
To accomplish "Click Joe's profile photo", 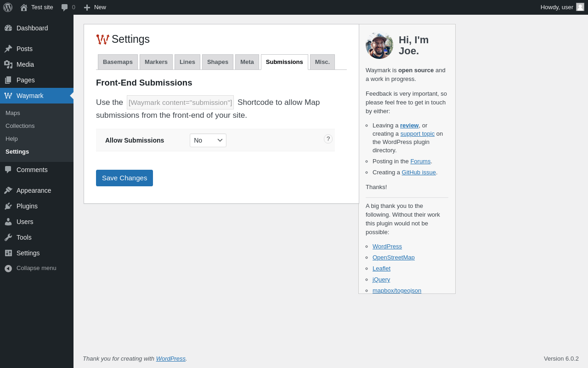I will click(379, 45).
